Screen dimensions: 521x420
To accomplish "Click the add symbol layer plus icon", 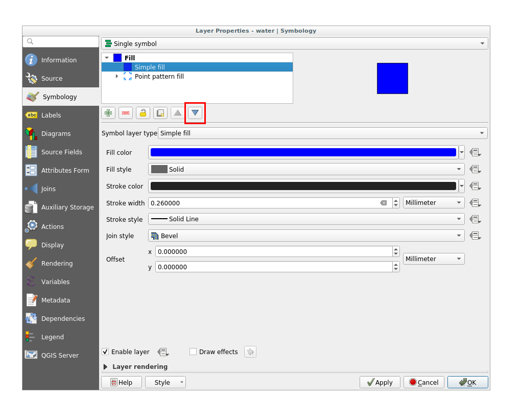I will 108,113.
